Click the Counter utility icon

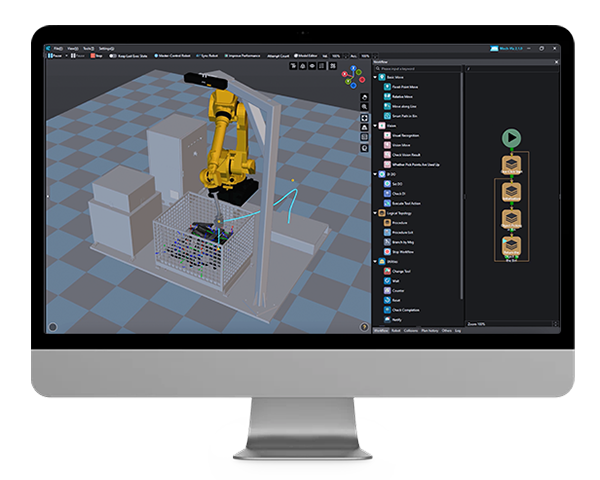(387, 290)
